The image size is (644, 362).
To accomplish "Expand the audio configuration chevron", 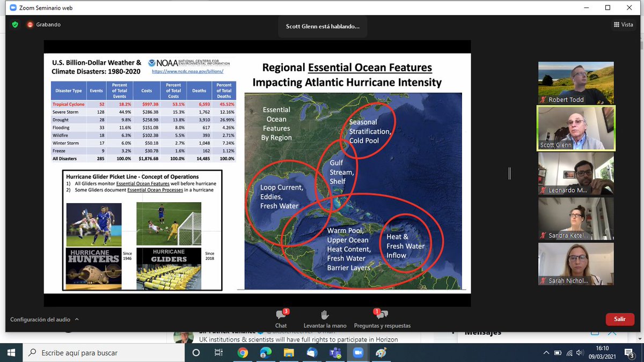I will pyautogui.click(x=77, y=319).
